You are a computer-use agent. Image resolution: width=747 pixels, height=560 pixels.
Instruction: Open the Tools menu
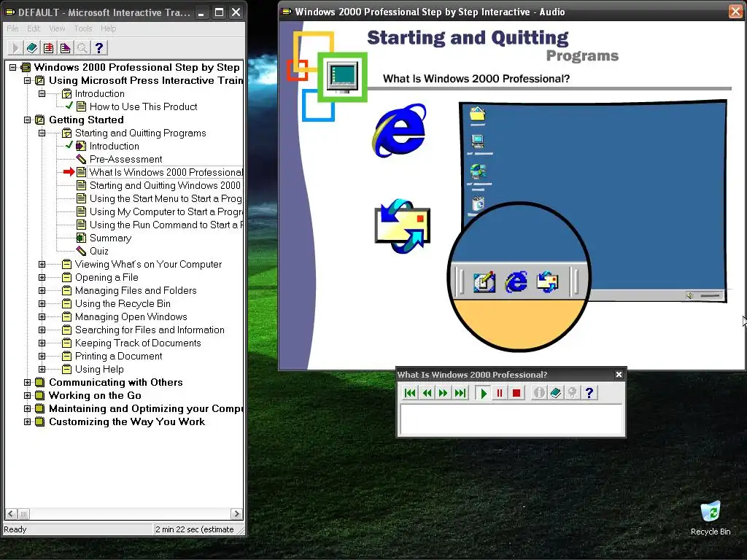83,28
